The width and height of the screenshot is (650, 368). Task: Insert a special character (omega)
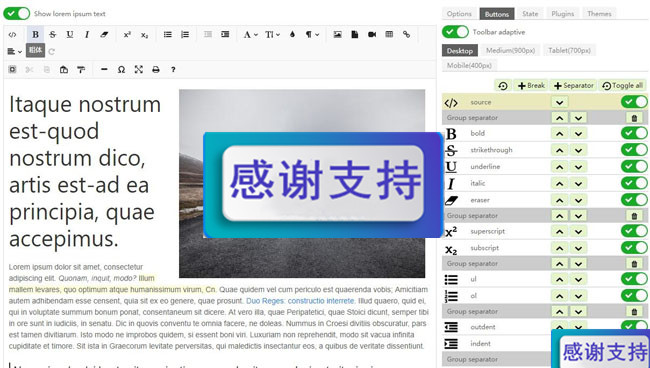(121, 70)
